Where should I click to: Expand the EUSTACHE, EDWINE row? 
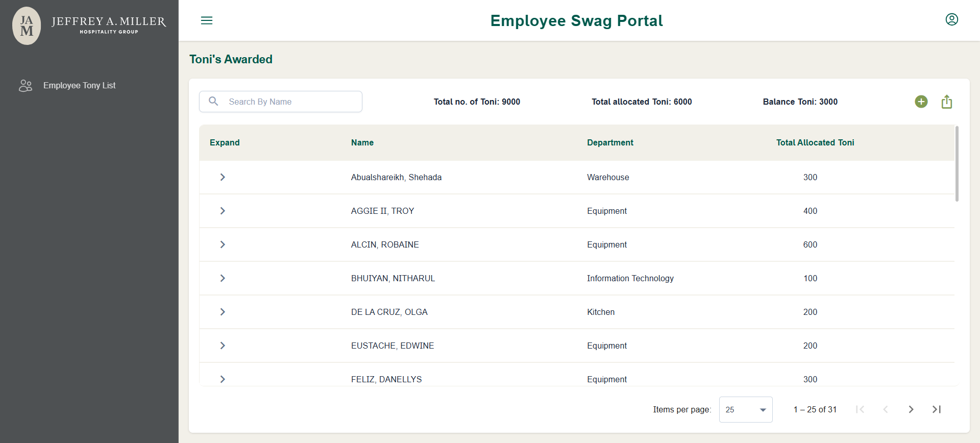point(223,346)
